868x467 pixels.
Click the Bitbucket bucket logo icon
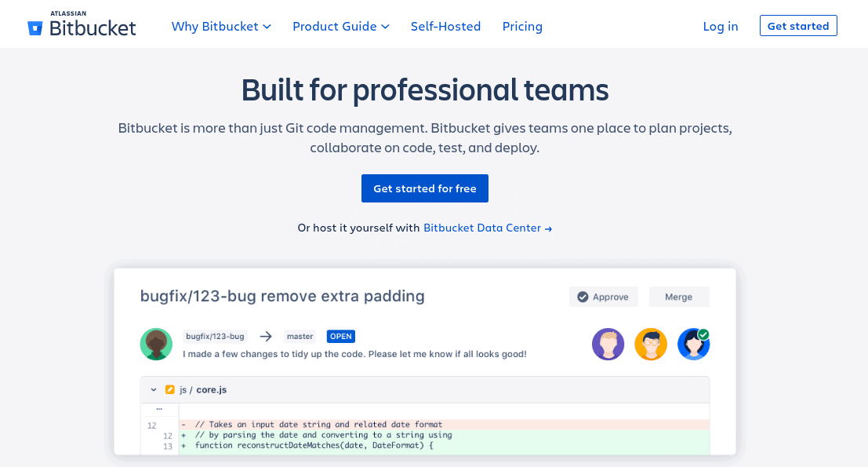pyautogui.click(x=33, y=24)
